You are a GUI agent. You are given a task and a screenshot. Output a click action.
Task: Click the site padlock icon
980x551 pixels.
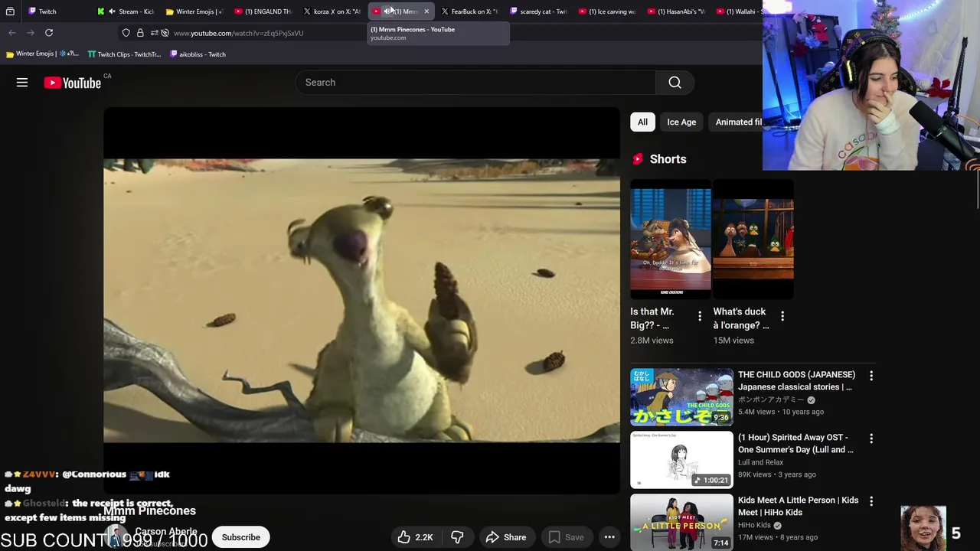tap(140, 33)
